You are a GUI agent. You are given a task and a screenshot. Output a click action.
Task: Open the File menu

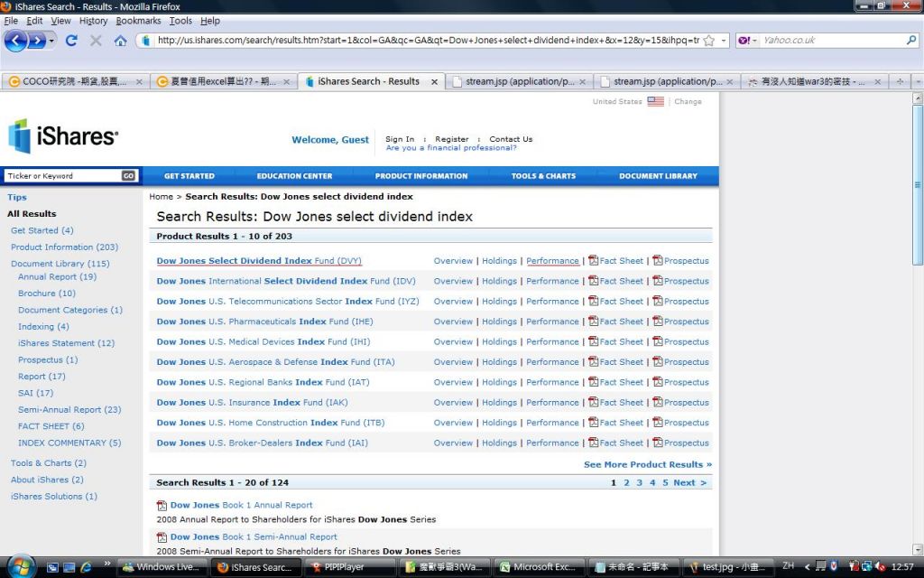pyautogui.click(x=11, y=21)
